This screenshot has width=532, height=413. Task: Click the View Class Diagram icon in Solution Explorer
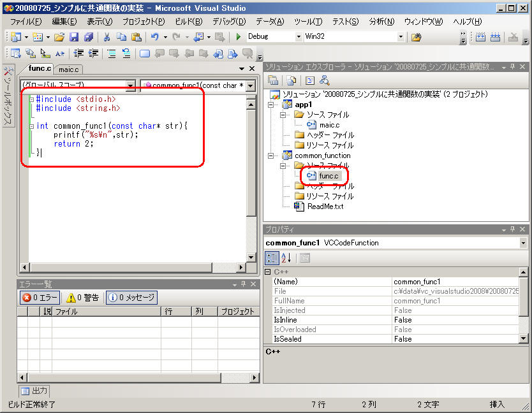click(325, 80)
